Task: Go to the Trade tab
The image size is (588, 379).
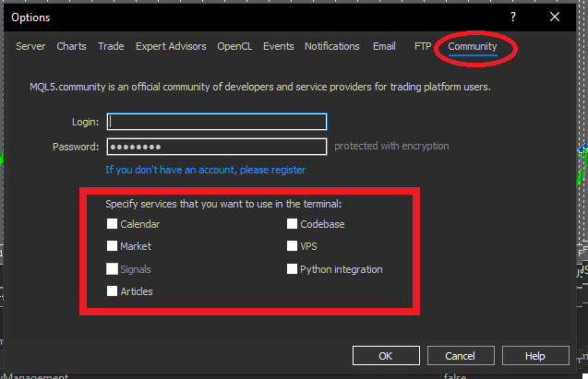Action: (x=111, y=46)
